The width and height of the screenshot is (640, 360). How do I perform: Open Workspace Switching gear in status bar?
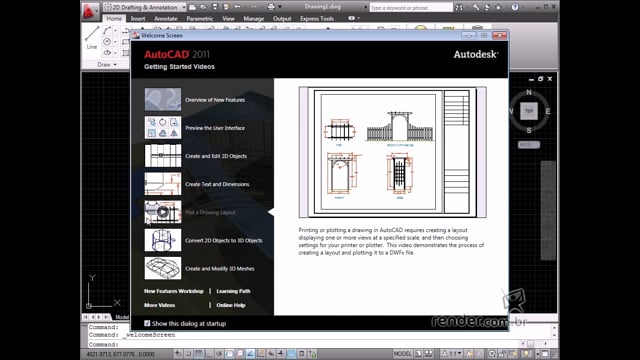point(492,354)
